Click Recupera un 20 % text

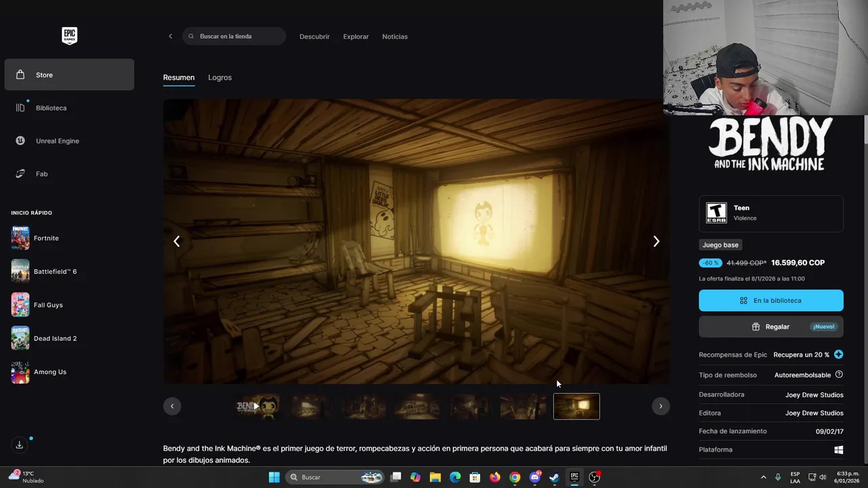point(801,354)
